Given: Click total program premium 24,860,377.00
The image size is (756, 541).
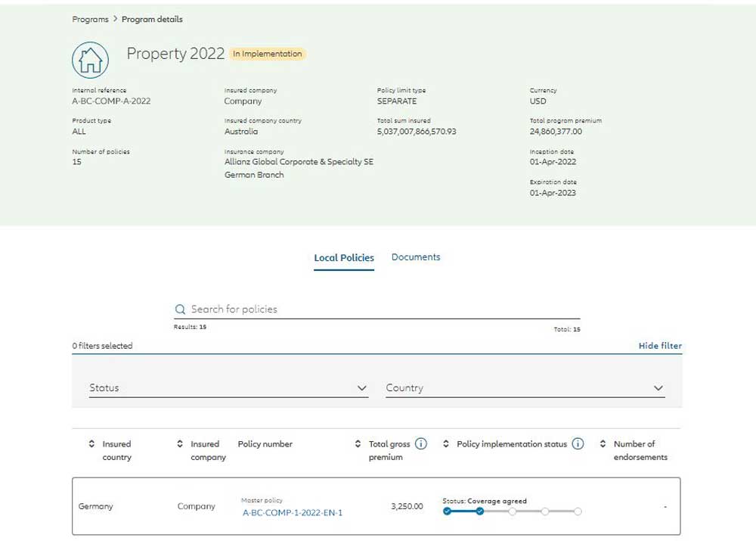Looking at the screenshot, I should tap(556, 131).
